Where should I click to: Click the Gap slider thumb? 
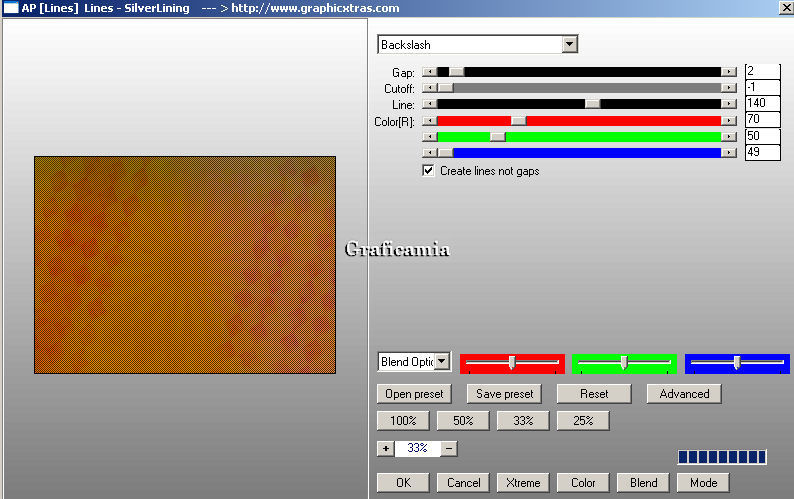(456, 72)
